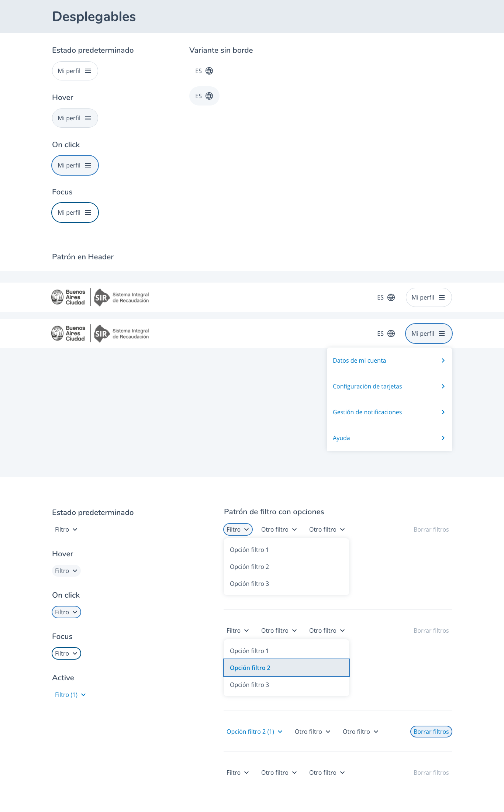Click the Buenos Aires Ciudad logo in first header
The image size is (504, 812).
[68, 297]
